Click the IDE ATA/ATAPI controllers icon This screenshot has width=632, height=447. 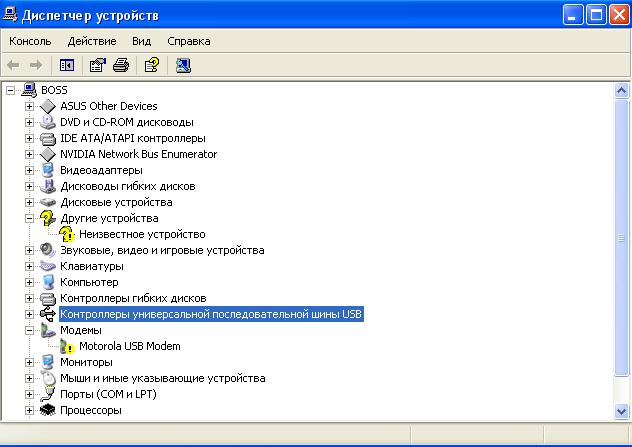pyautogui.click(x=48, y=138)
